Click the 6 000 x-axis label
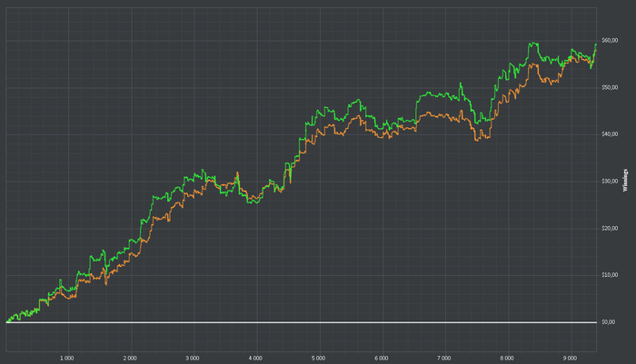This screenshot has width=636, height=364. coord(382,358)
